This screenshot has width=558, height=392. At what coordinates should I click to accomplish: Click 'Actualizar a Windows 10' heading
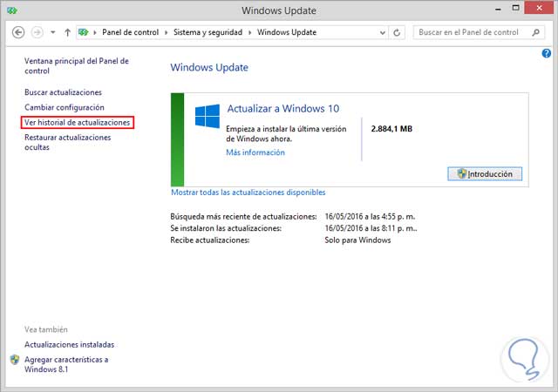point(282,109)
